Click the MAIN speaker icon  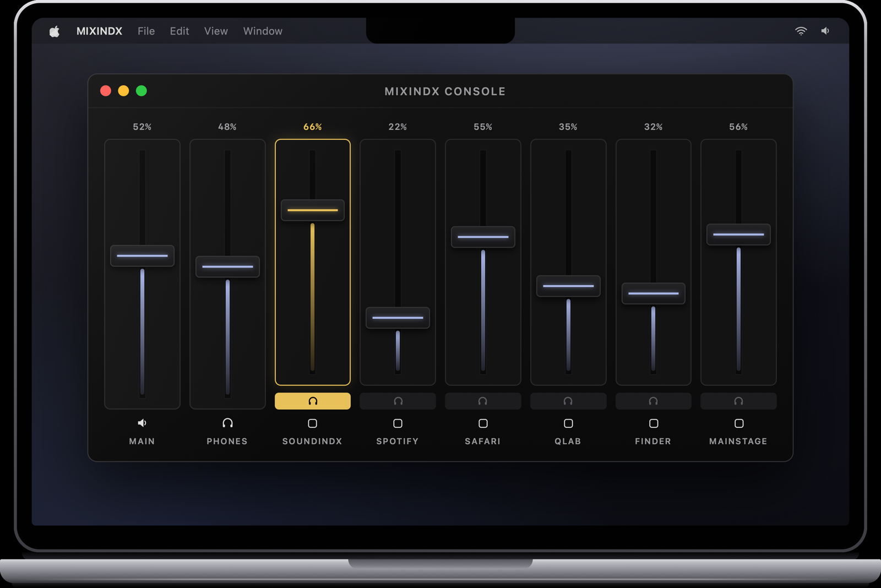(x=142, y=423)
